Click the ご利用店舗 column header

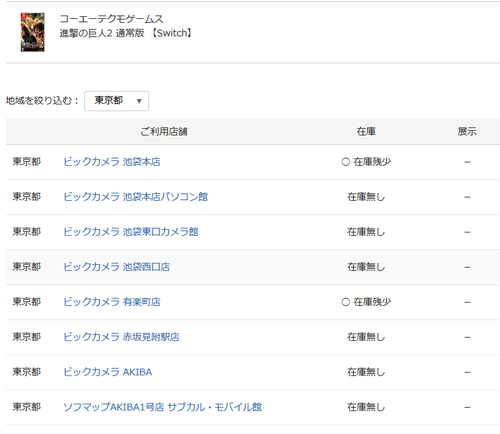click(164, 132)
